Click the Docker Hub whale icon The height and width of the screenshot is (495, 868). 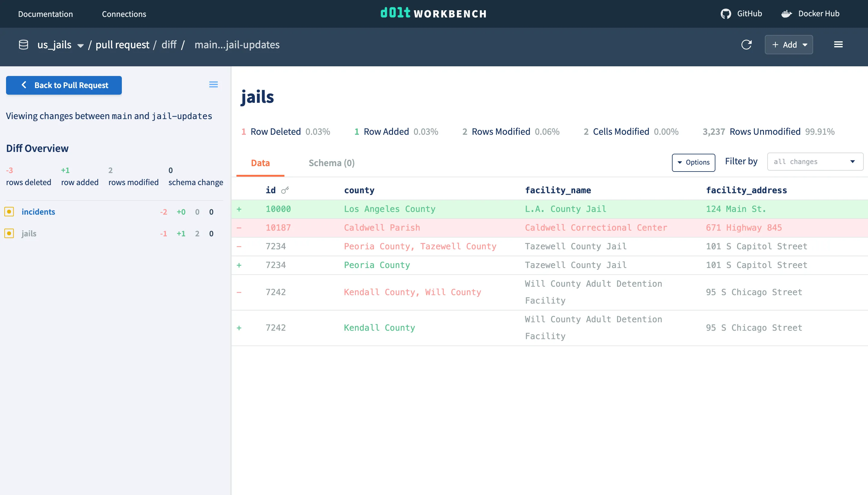786,14
